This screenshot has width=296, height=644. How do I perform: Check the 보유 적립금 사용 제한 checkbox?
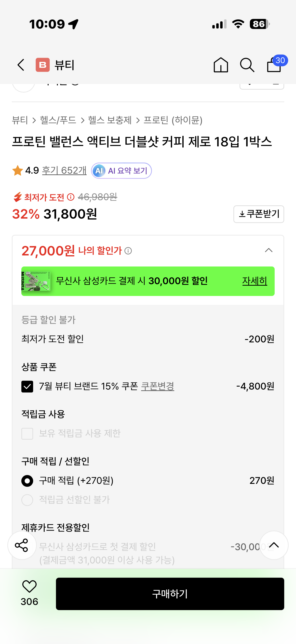(27, 434)
